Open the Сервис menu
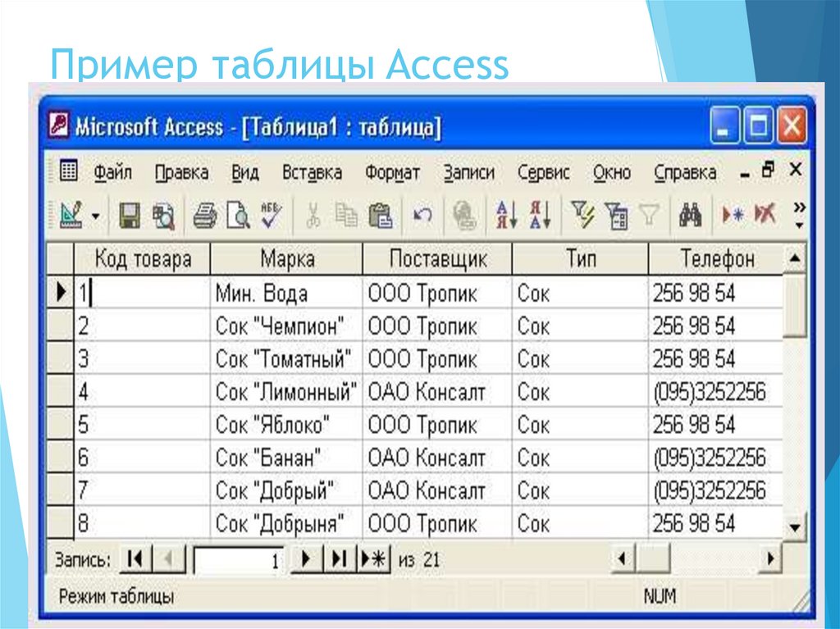This screenshot has height=629, width=840. coord(544,172)
